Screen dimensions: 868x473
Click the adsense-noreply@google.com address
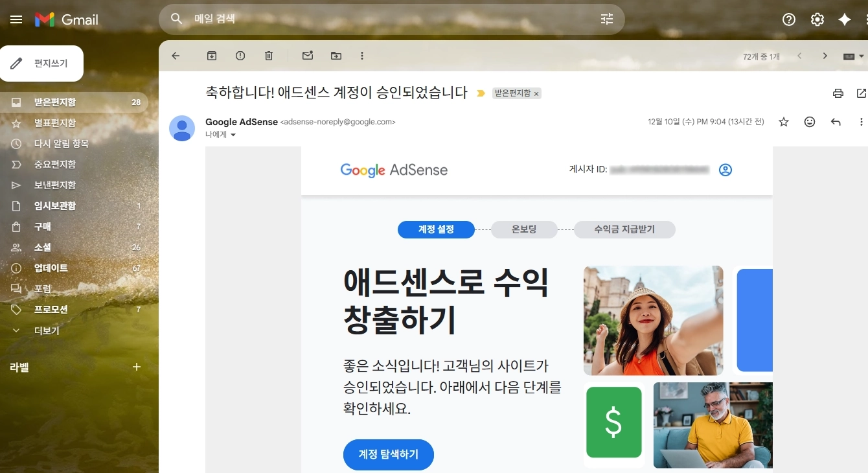[337, 122]
